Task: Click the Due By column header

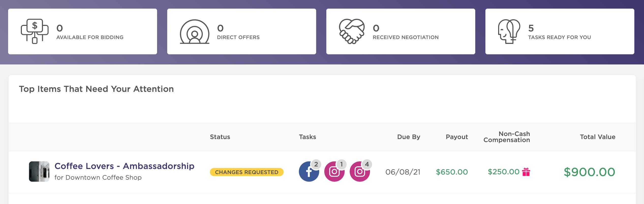Action: pyautogui.click(x=409, y=137)
